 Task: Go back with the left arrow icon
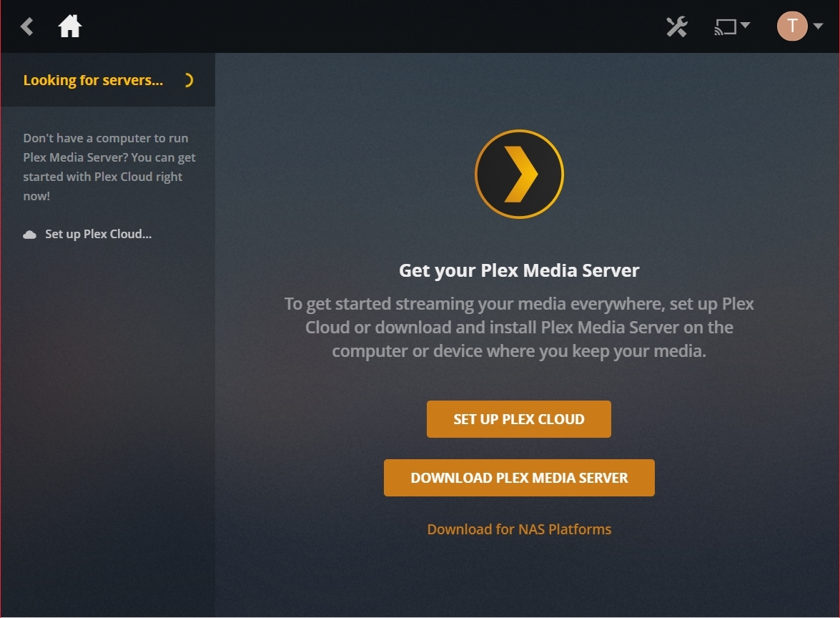click(26, 26)
